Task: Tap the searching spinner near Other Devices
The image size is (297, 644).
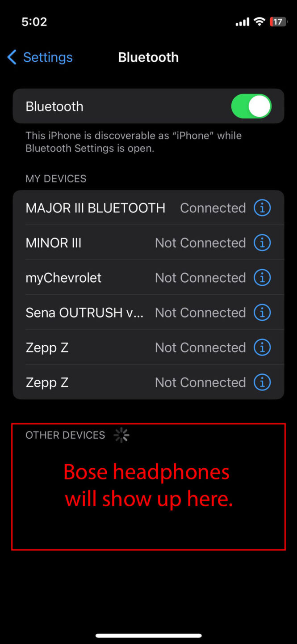Action: (121, 435)
